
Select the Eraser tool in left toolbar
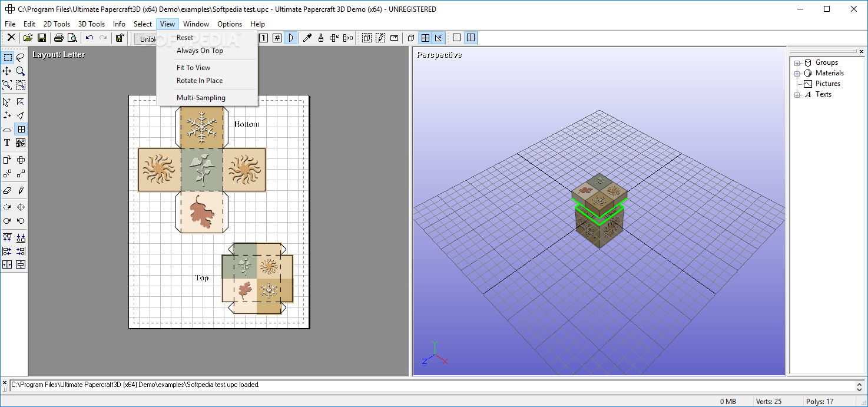point(6,190)
